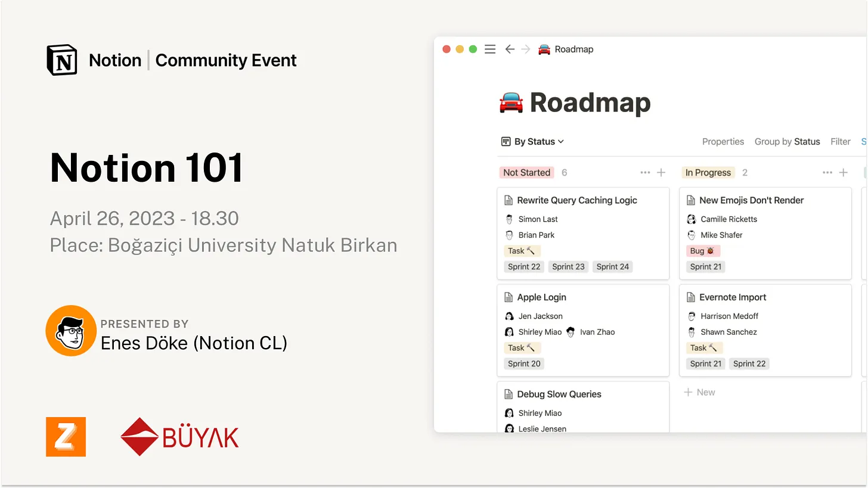
Task: Click the Roadmap breadcrumb in the title bar
Action: click(x=566, y=49)
